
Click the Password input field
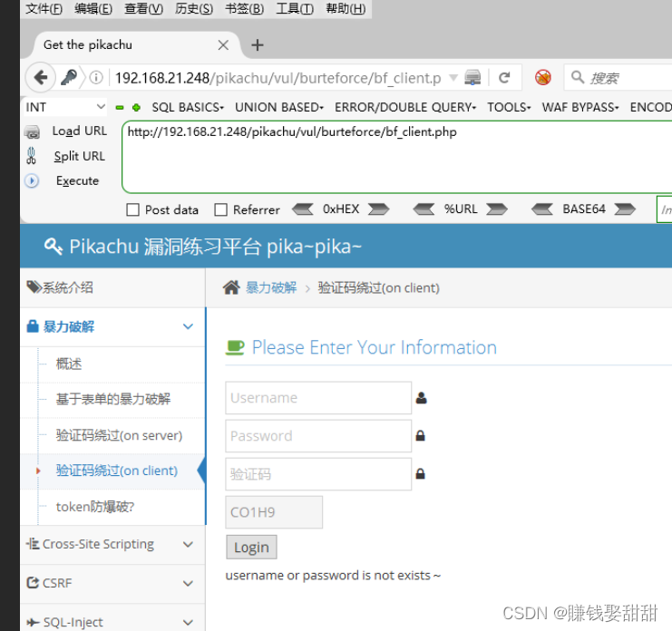pyautogui.click(x=318, y=436)
